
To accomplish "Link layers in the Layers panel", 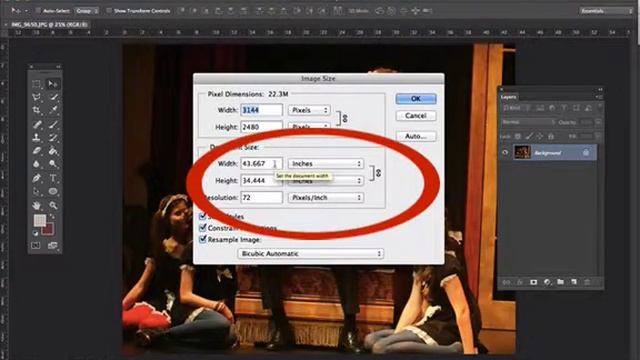I will click(507, 282).
